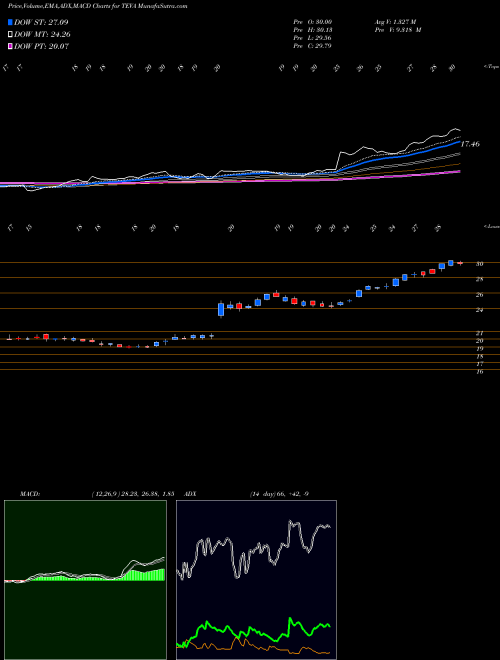Click the 30 price axis label
Image resolution: width=500 pixels, height=660 pixels.
pyautogui.click(x=479, y=264)
